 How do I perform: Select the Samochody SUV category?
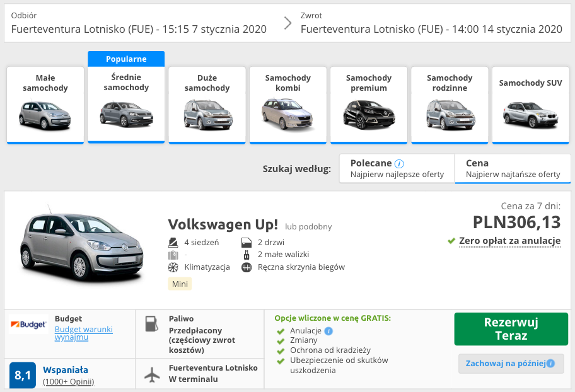point(531,105)
